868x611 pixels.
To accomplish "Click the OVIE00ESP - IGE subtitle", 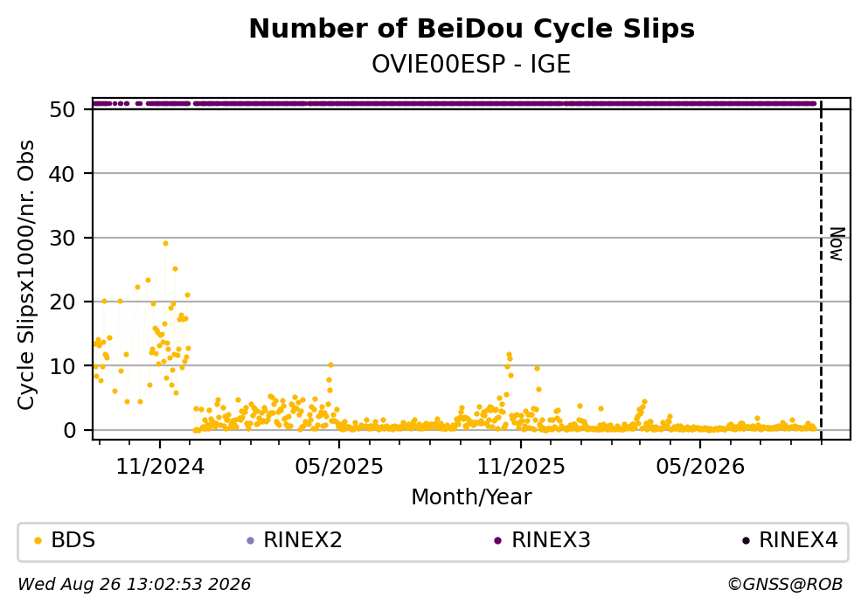I will pos(471,64).
